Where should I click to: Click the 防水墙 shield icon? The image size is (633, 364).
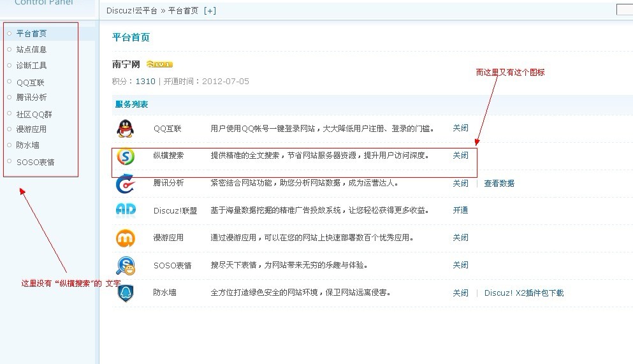[x=126, y=293]
